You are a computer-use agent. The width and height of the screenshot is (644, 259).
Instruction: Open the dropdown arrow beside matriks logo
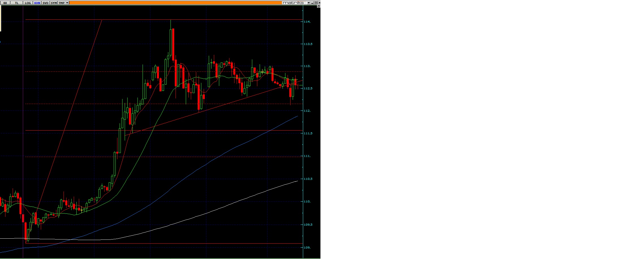(309, 3)
